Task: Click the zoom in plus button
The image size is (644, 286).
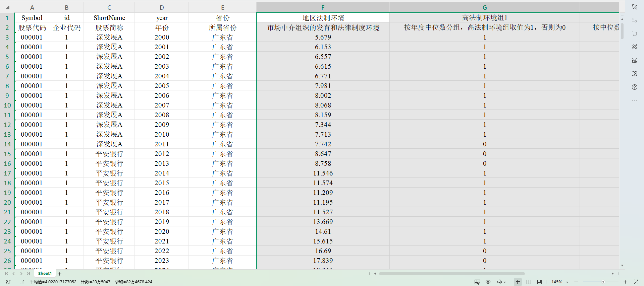Action: click(625, 282)
